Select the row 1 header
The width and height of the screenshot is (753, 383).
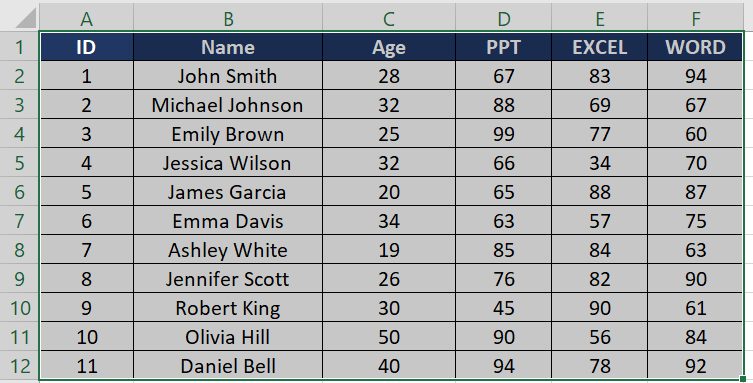(19, 47)
